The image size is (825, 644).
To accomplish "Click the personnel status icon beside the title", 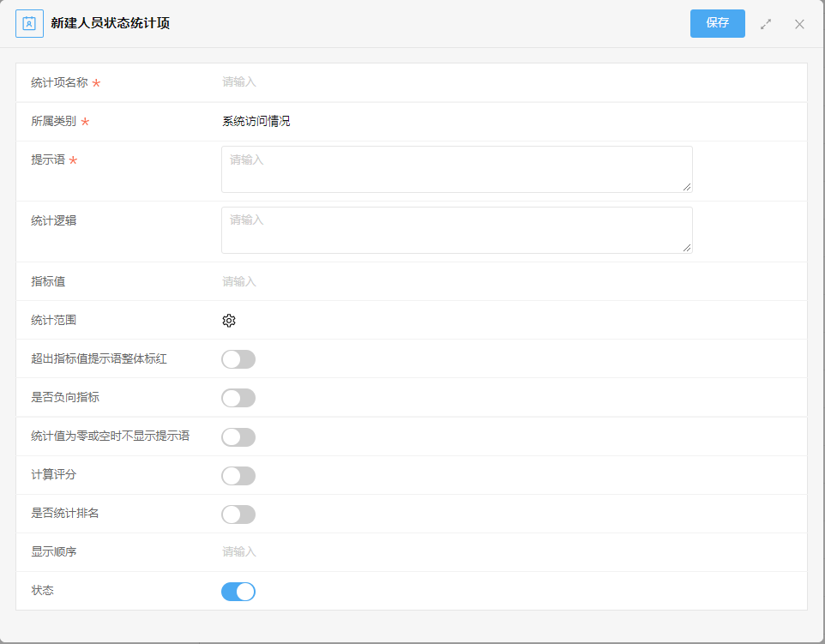I will pyautogui.click(x=29, y=24).
